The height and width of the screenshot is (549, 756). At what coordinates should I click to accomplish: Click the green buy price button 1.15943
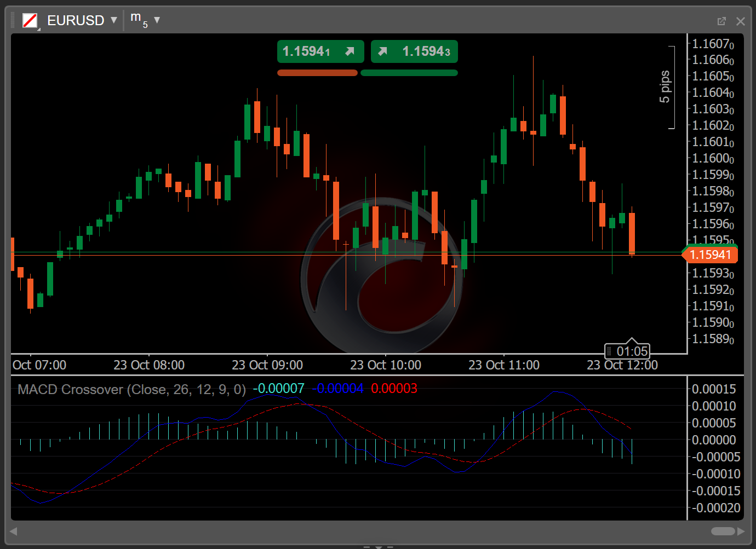coord(414,51)
